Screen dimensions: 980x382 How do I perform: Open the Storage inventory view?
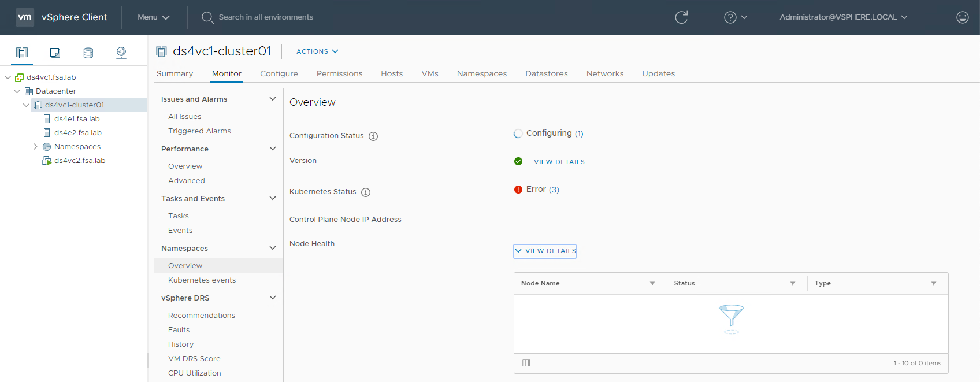tap(88, 53)
